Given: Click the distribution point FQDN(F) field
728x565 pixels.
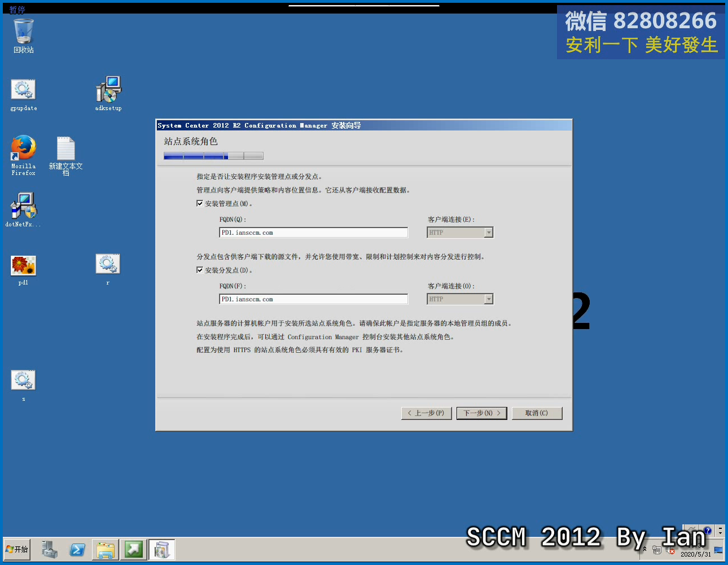Looking at the screenshot, I should [x=313, y=299].
